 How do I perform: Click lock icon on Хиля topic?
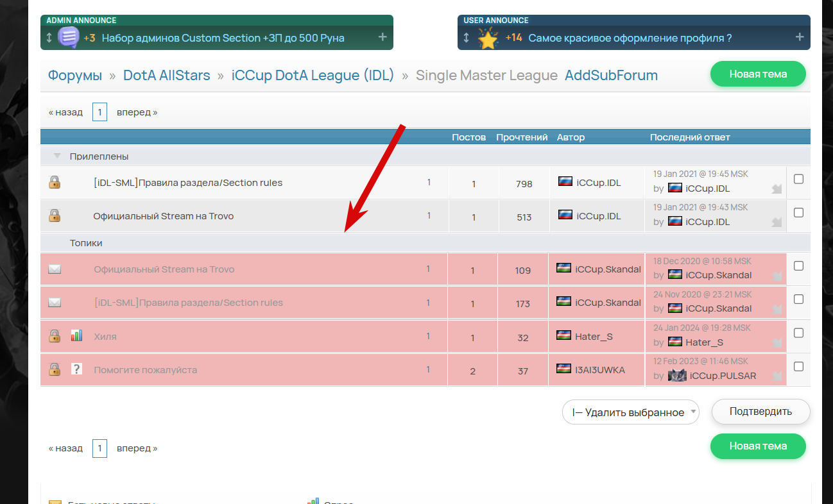[x=55, y=336]
